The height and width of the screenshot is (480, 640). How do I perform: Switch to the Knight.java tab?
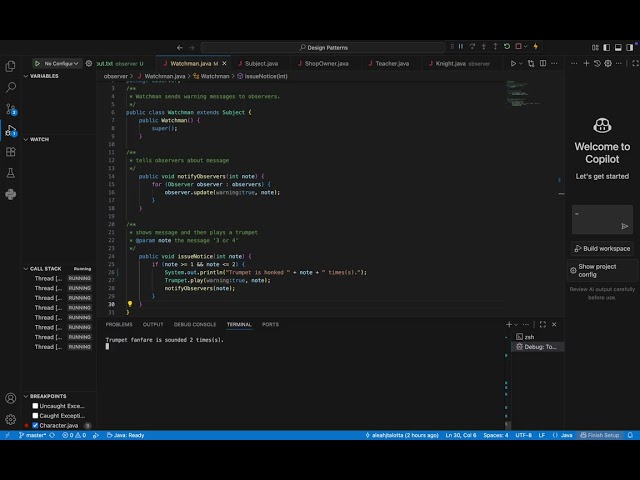point(462,63)
